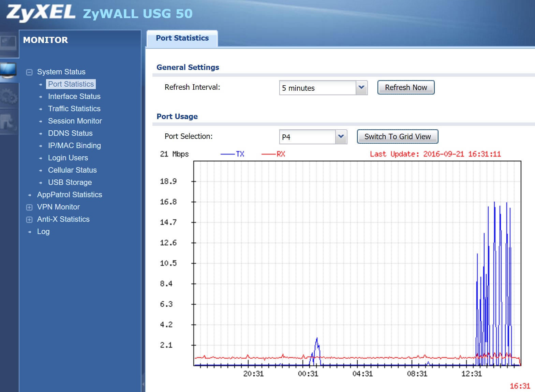This screenshot has width=535, height=392.
Task: Click the Last Update timestamp text
Action: tap(435, 154)
